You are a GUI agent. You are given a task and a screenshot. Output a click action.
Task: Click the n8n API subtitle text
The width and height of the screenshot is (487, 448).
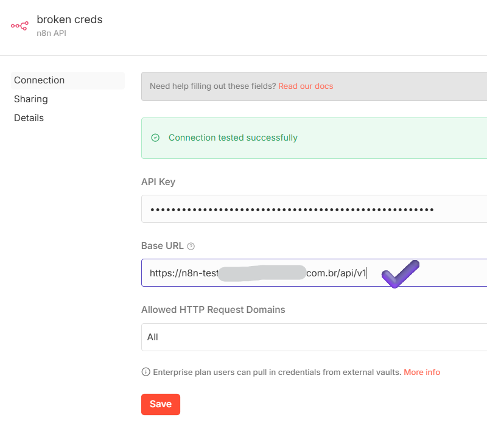pos(51,33)
